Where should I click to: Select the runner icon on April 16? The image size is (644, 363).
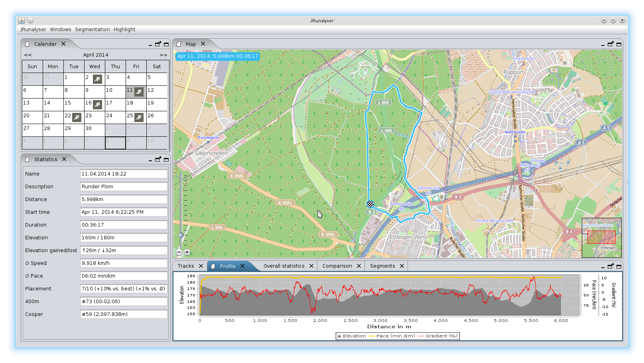pos(97,105)
